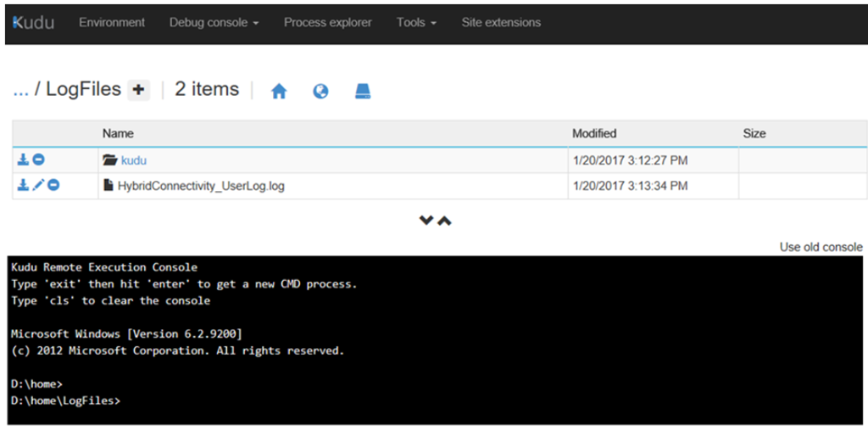This screenshot has height=426, width=868.
Task: Click the Kudu logo
Action: pos(33,23)
